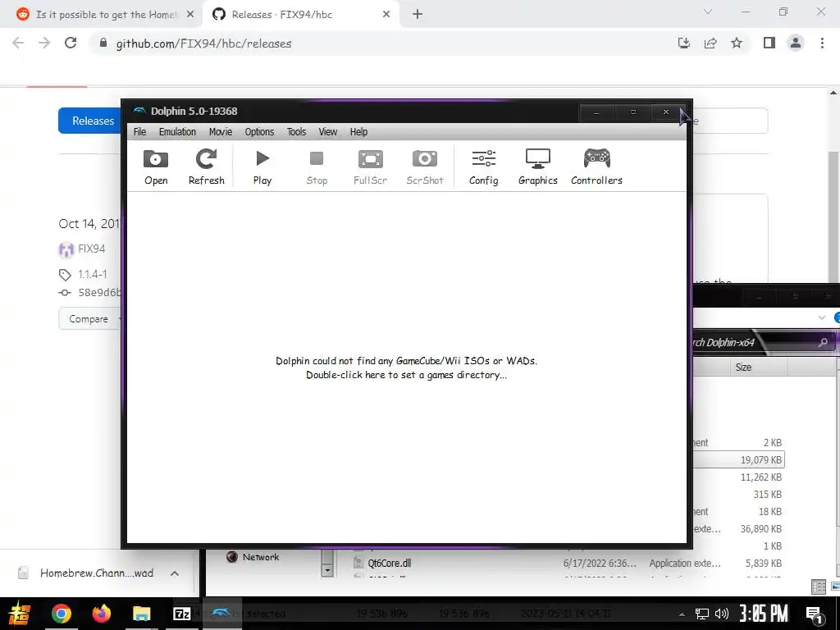Open a new Chrome tab
Image resolution: width=840 pixels, height=630 pixels.
pyautogui.click(x=418, y=15)
